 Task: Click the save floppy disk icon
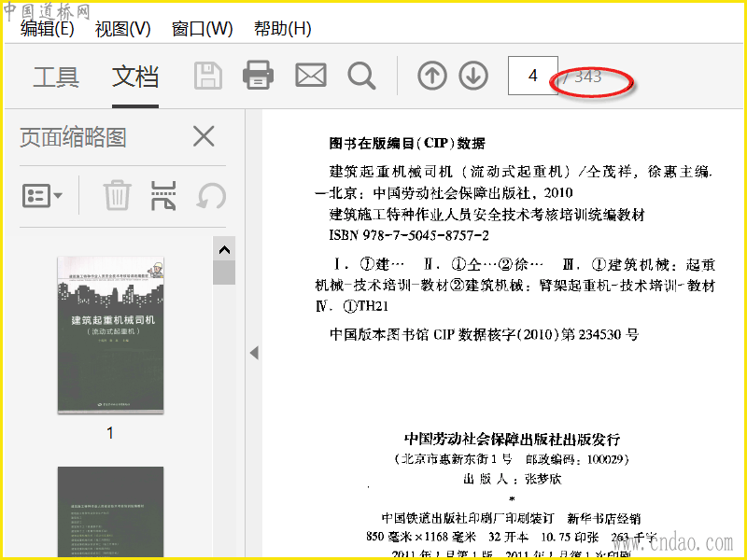pos(208,76)
